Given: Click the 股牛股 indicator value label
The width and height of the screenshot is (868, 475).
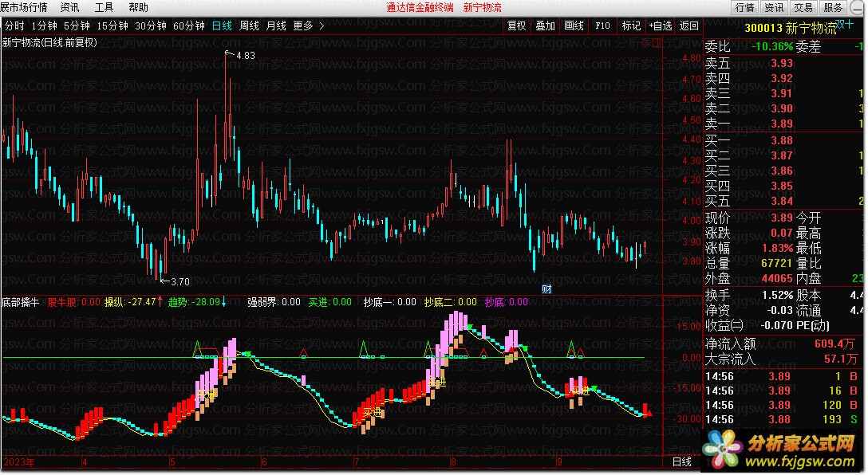Looking at the screenshot, I should coord(73,302).
